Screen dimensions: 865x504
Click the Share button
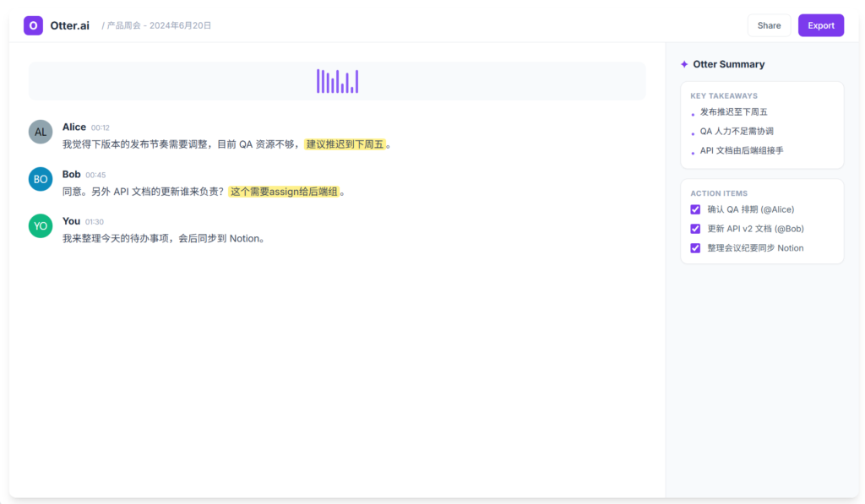769,25
